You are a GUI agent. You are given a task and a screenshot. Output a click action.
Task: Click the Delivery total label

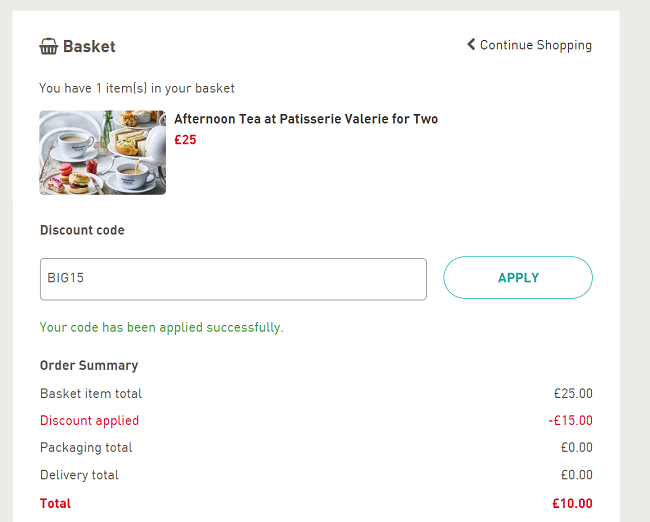[79, 475]
